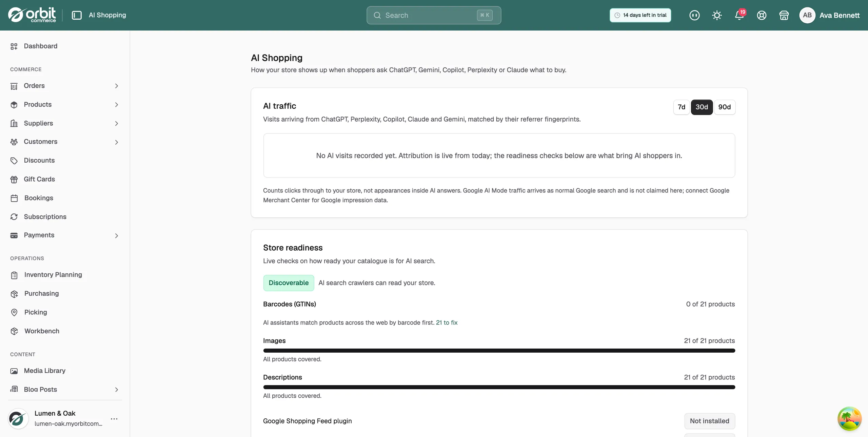Click the Purchasing package icon

(x=14, y=294)
